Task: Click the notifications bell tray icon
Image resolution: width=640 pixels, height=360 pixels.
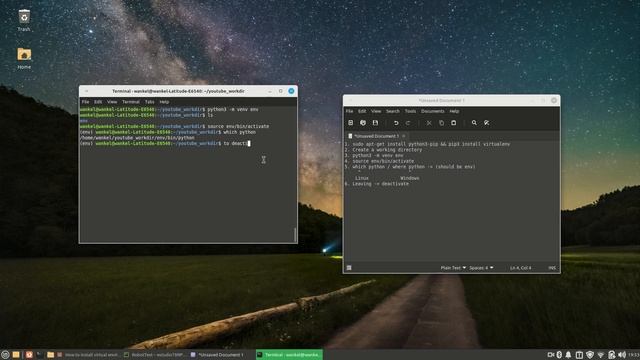Action: pyautogui.click(x=568, y=355)
